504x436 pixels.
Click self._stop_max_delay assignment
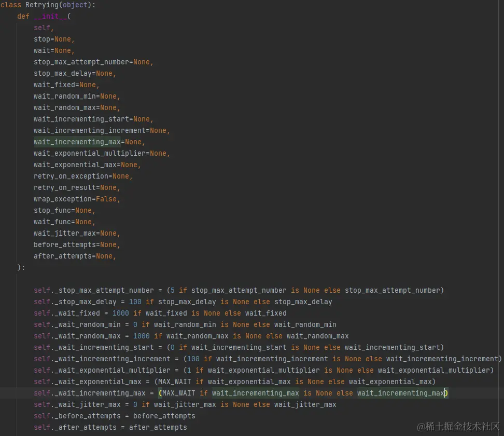(x=183, y=302)
